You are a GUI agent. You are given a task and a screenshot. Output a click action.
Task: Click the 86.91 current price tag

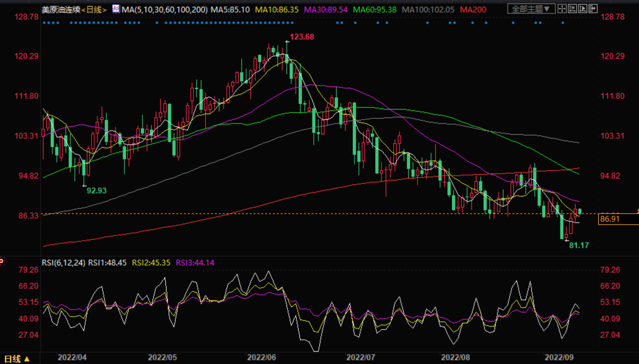610,219
